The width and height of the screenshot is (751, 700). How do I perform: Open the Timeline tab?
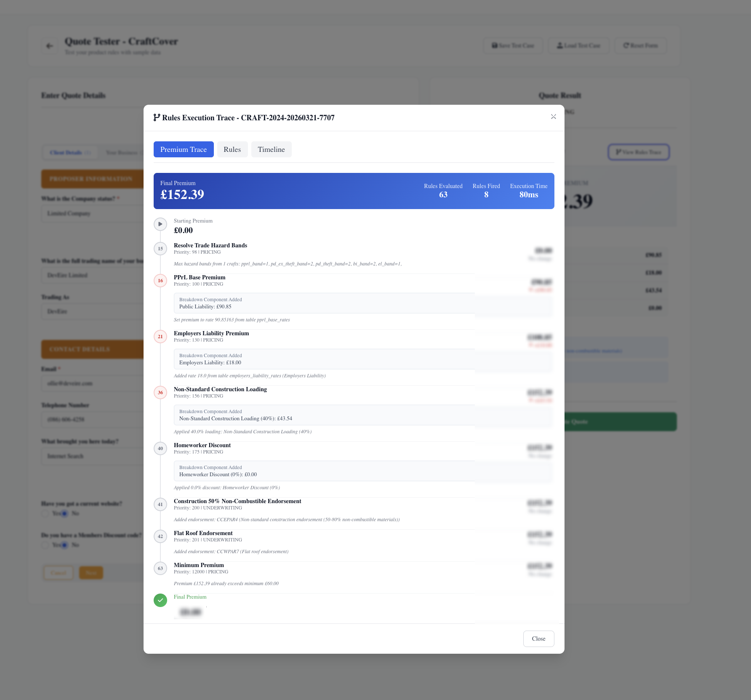pyautogui.click(x=272, y=149)
